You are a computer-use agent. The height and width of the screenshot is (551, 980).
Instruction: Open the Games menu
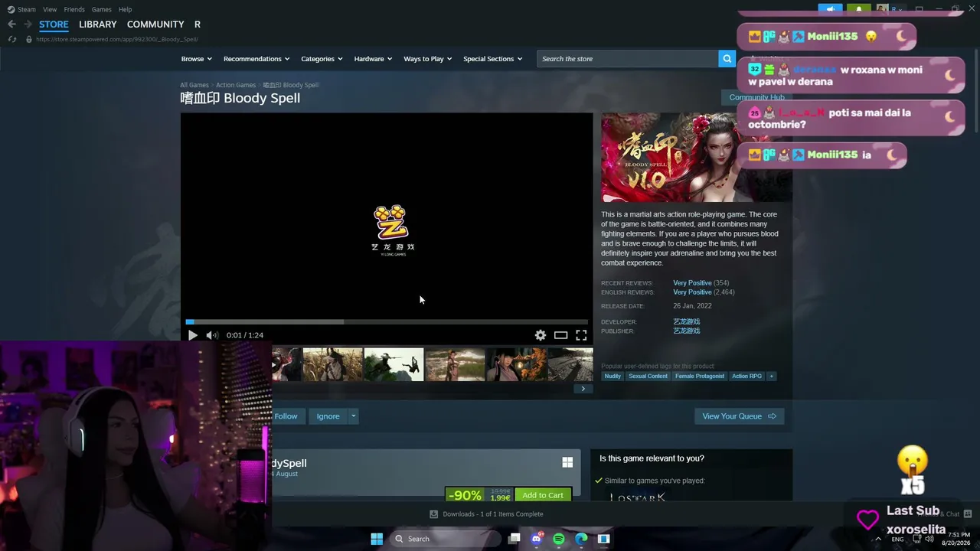[x=101, y=9]
